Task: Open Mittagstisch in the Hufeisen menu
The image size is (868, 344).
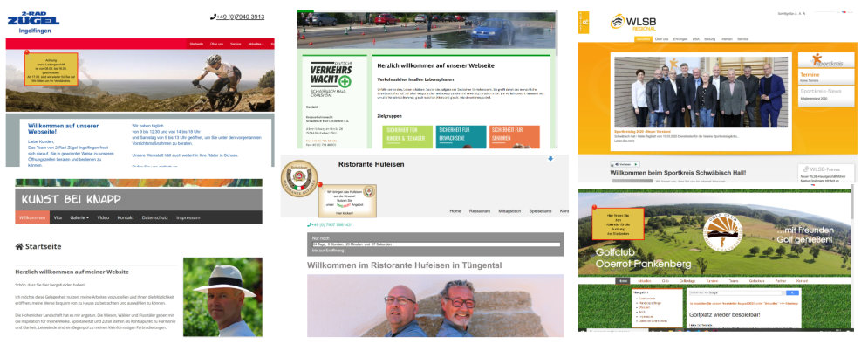Action: [x=509, y=211]
